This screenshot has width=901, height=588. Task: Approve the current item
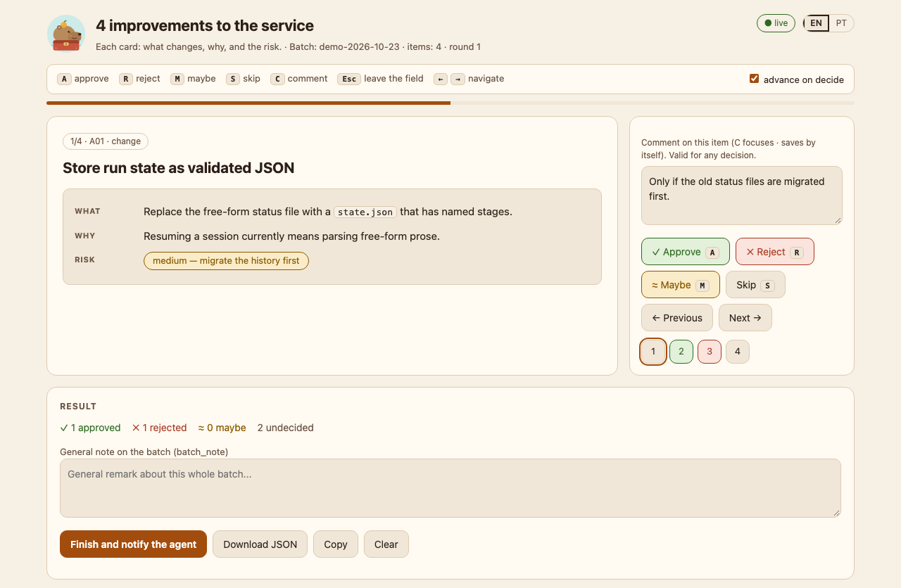[686, 252]
